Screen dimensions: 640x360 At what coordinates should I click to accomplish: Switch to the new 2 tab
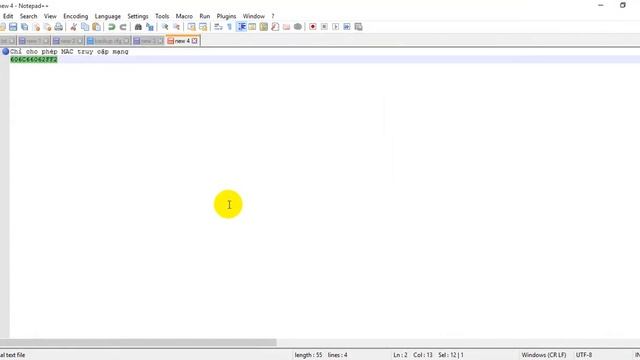(x=68, y=41)
